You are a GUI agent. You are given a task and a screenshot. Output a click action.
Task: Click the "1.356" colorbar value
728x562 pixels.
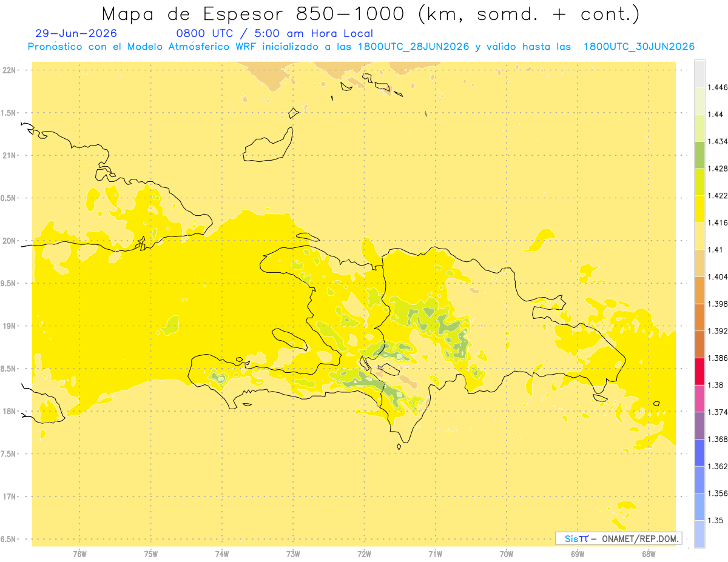pos(718,493)
